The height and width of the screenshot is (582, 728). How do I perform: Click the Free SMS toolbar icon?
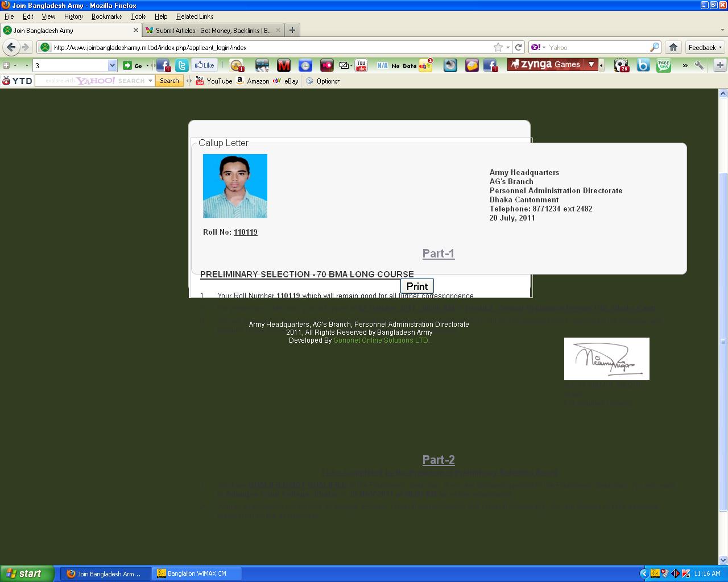click(x=663, y=65)
